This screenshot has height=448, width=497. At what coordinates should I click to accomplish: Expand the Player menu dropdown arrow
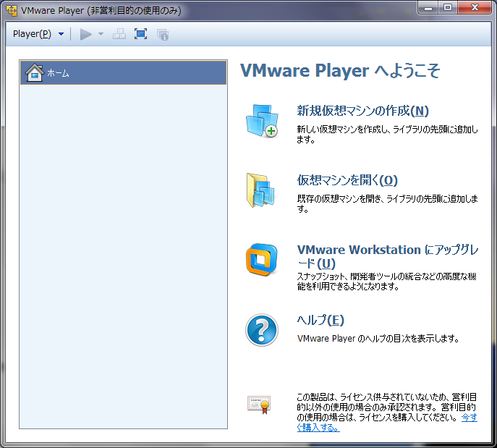[61, 34]
